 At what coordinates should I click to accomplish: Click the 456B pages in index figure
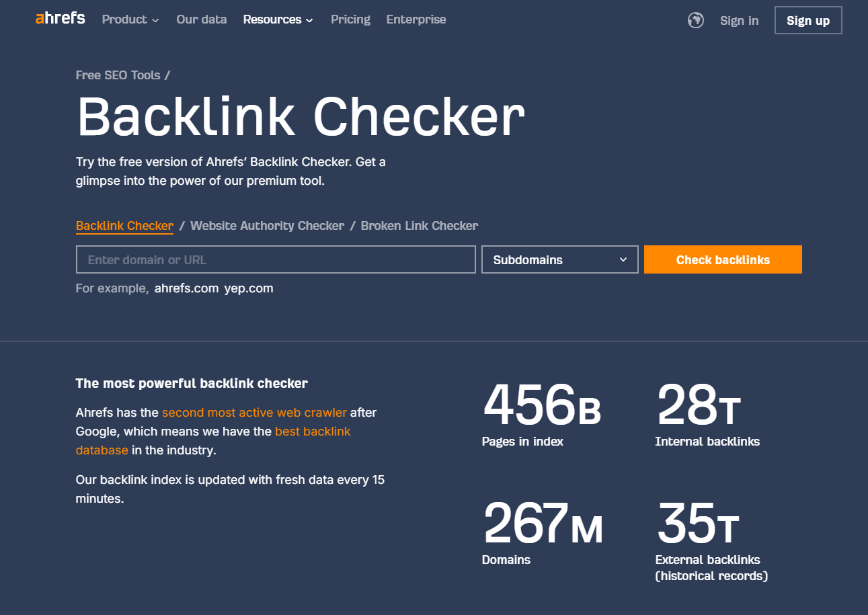pos(541,406)
